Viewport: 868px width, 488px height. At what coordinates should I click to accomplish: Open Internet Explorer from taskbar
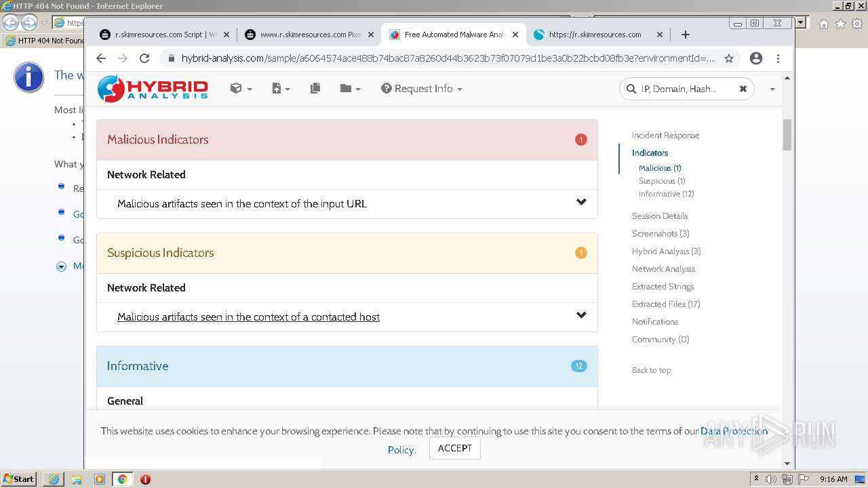coord(54,479)
